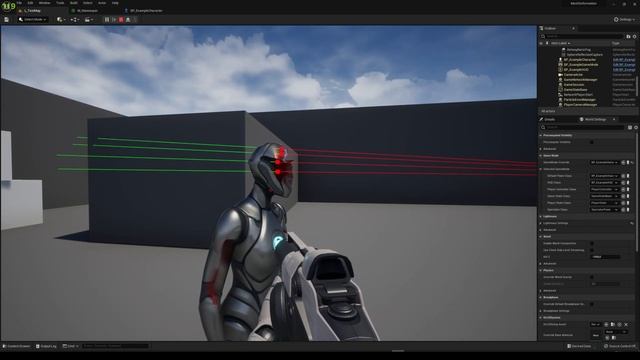Open the Blueprints toolbar dropdown

point(74,20)
